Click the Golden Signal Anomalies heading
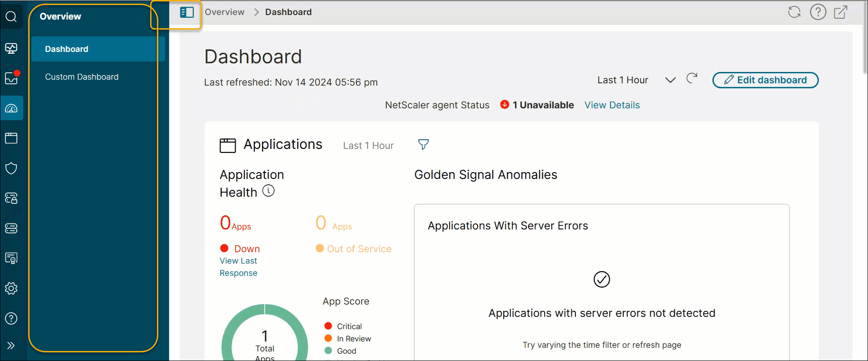 click(x=486, y=175)
